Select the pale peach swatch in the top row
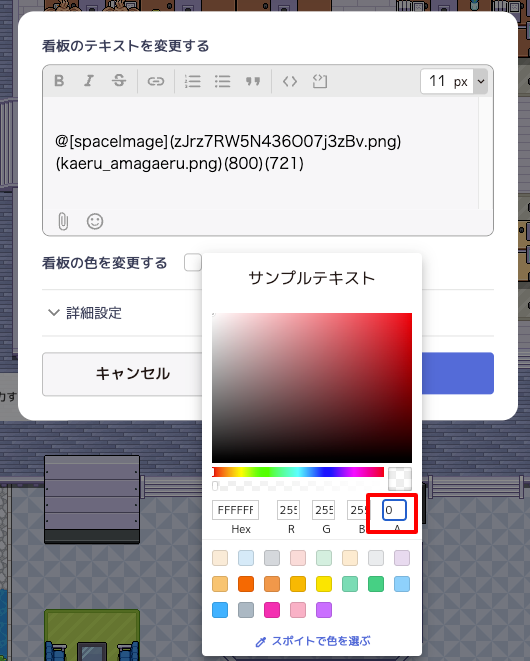Screen dimensions: 530x661 pyautogui.click(x=220, y=558)
